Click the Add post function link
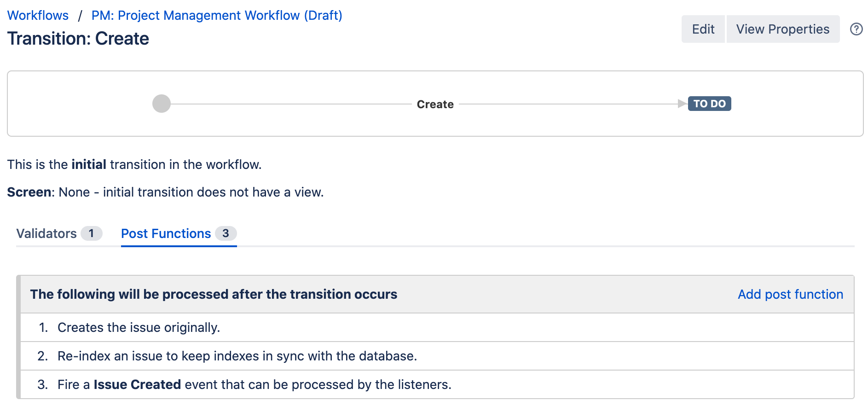868x406 pixels. (x=790, y=294)
